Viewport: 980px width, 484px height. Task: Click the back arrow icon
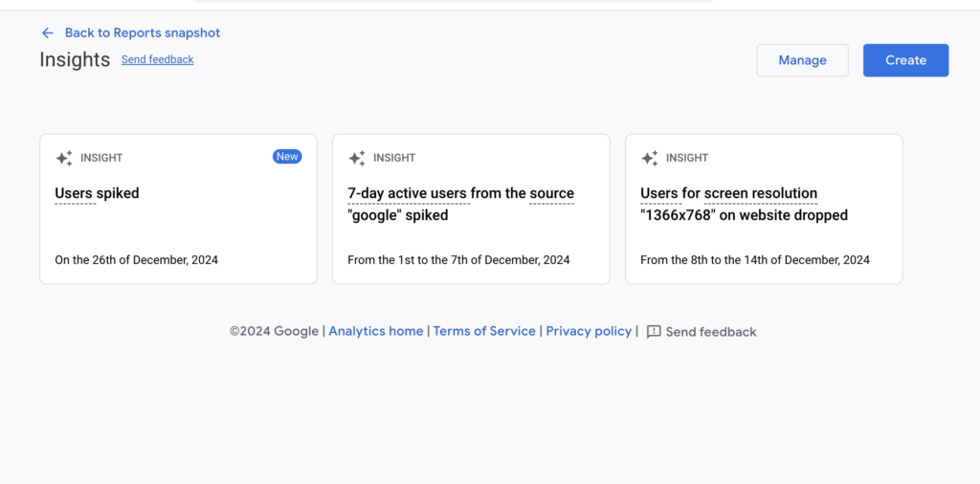[x=47, y=33]
